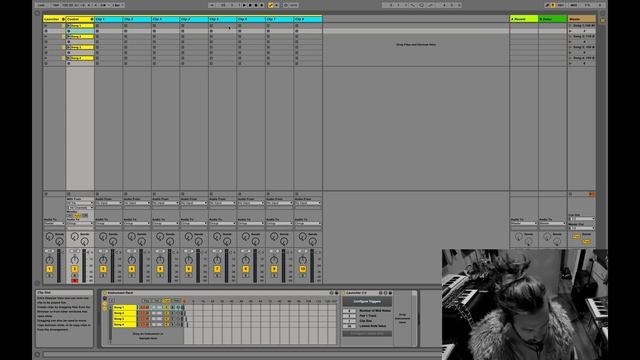Screen dimensions: 640x360
Task: Select the Clip 8 track header
Action: tap(308, 19)
